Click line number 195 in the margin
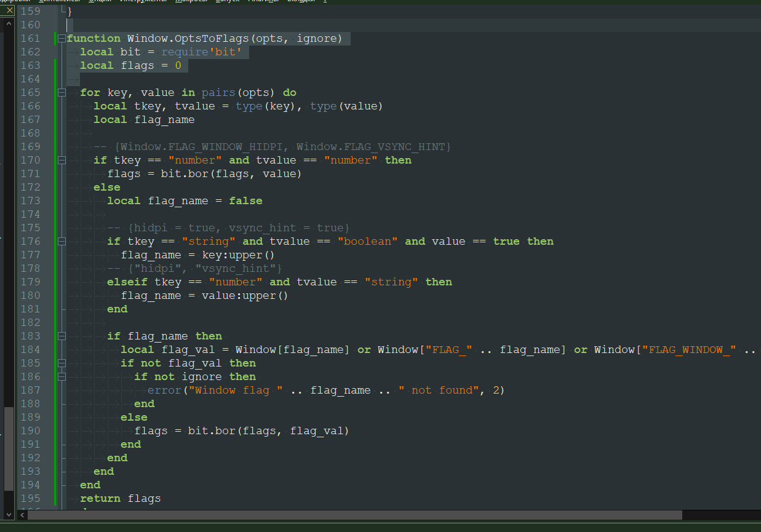Viewport: 761px width, 532px height. click(x=30, y=498)
